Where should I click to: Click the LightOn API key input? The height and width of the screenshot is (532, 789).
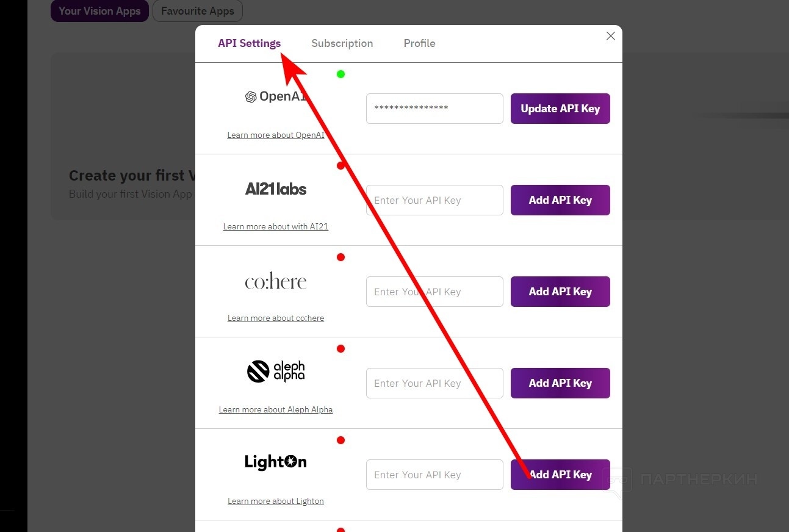pos(434,475)
